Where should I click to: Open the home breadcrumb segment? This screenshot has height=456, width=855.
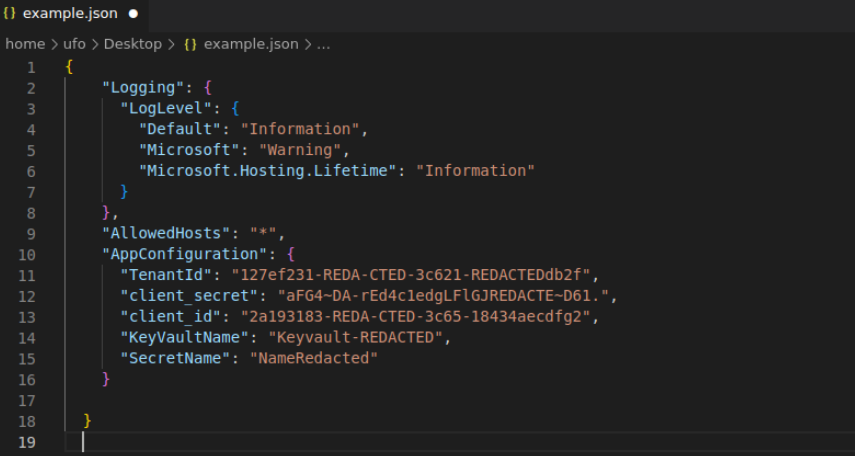point(25,44)
